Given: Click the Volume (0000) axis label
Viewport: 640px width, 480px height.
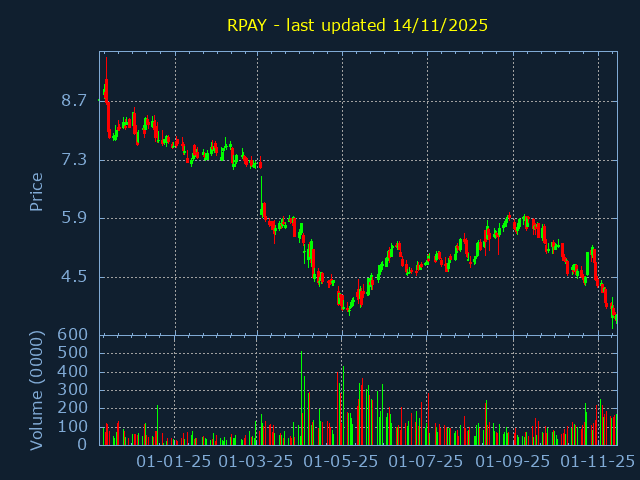Looking at the screenshot, I should click(x=37, y=388).
